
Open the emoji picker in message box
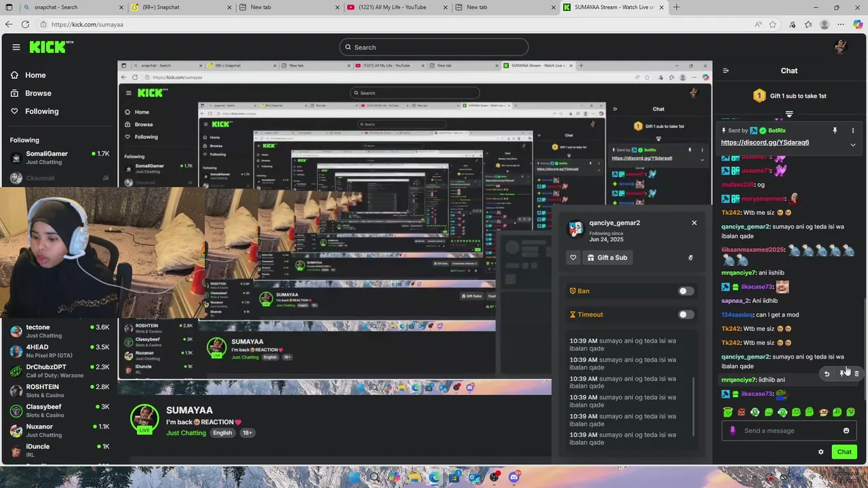pyautogui.click(x=846, y=430)
